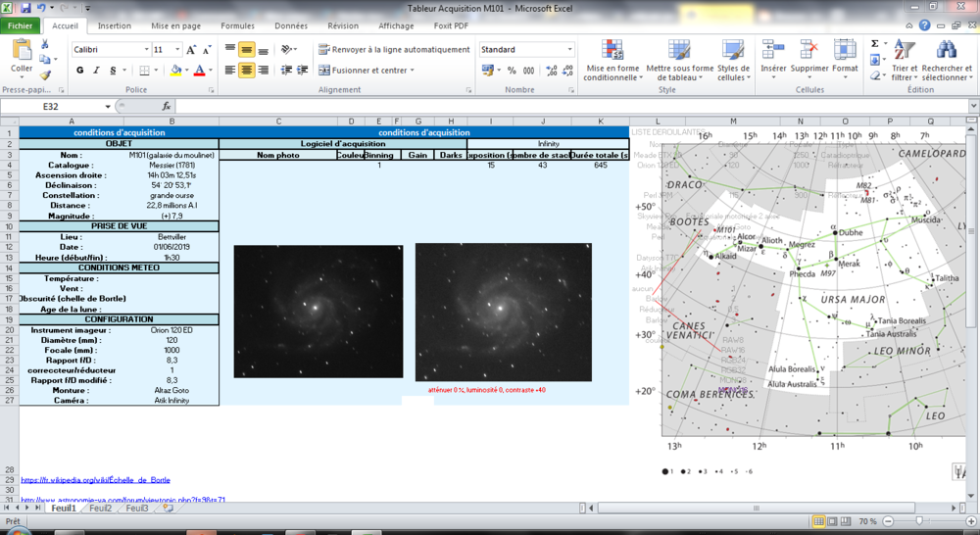Open the astronomie-va.com forum link
980x535 pixels.
(123, 500)
